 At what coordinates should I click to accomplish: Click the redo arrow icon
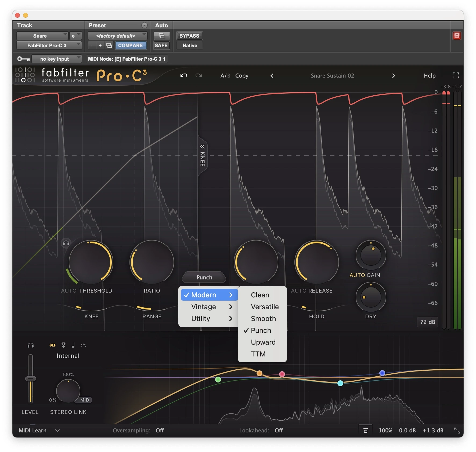(x=199, y=76)
